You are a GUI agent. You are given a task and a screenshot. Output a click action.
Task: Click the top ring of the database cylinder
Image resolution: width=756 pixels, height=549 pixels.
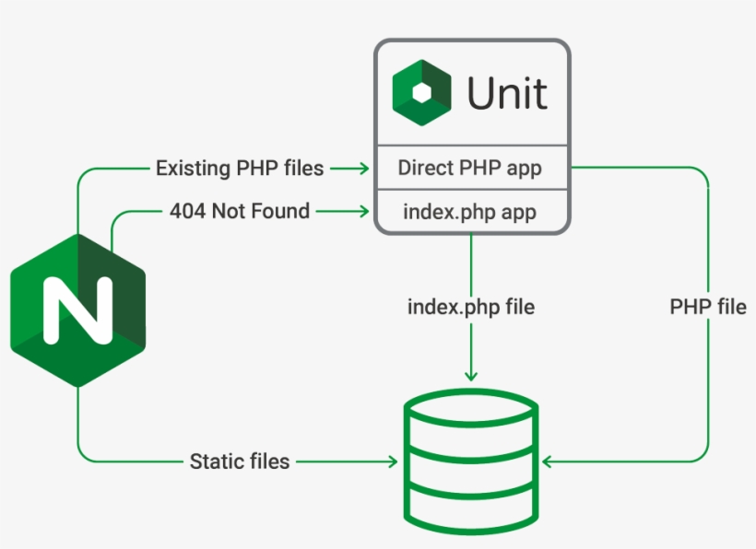pyautogui.click(x=471, y=405)
